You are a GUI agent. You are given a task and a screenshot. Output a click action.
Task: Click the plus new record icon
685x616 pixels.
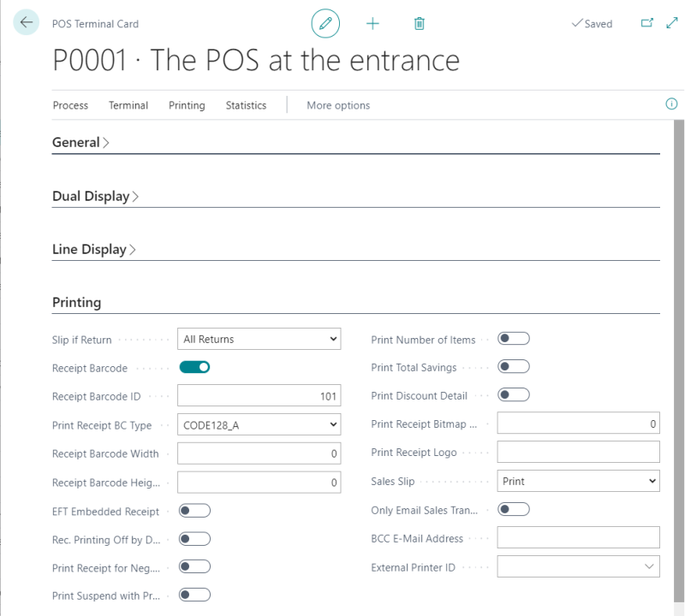pyautogui.click(x=372, y=23)
